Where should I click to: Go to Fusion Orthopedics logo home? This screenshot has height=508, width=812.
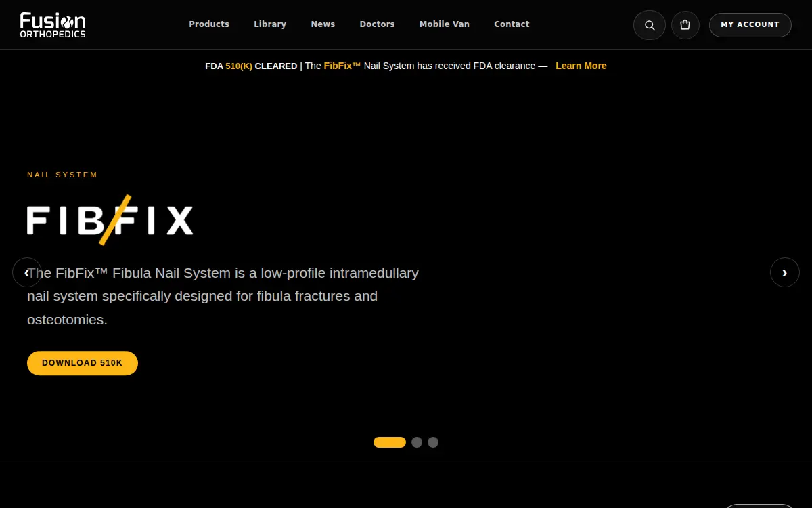point(53,24)
